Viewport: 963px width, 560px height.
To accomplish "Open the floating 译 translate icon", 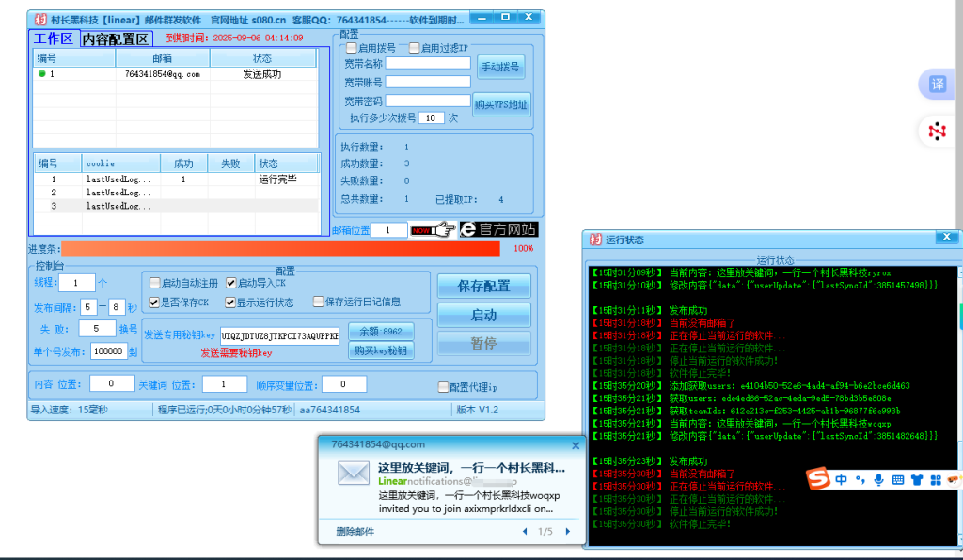I will tap(936, 85).
